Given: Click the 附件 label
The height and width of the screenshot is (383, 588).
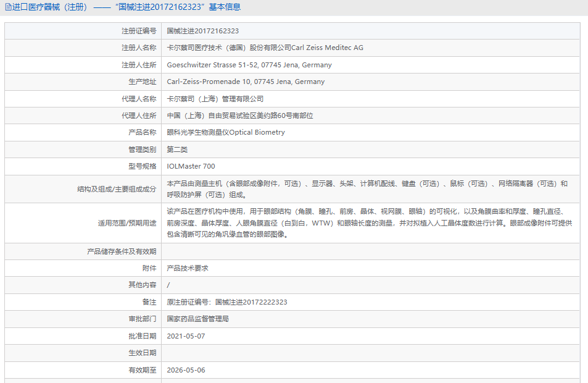Looking at the screenshot, I should [x=149, y=268].
